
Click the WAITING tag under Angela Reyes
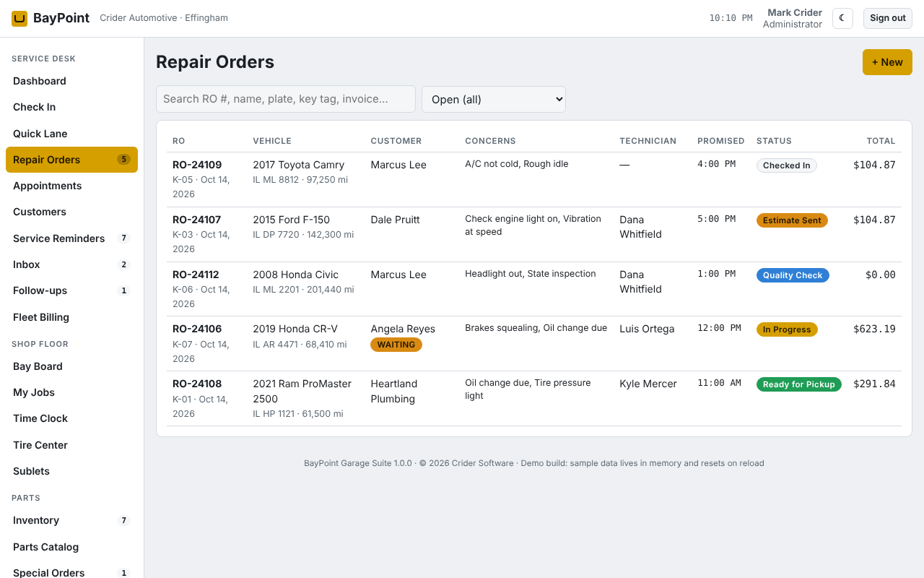tap(396, 345)
